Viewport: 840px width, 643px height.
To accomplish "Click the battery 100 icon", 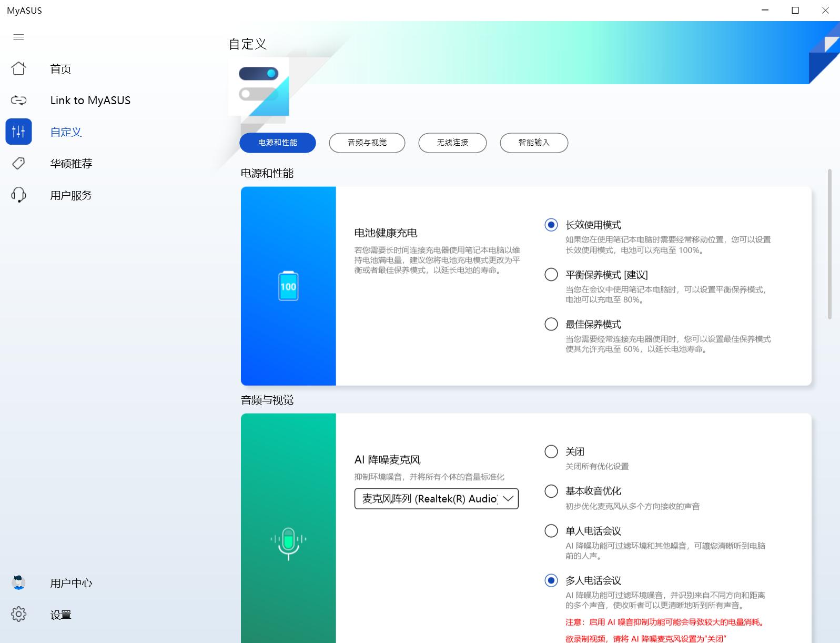I will (x=288, y=286).
